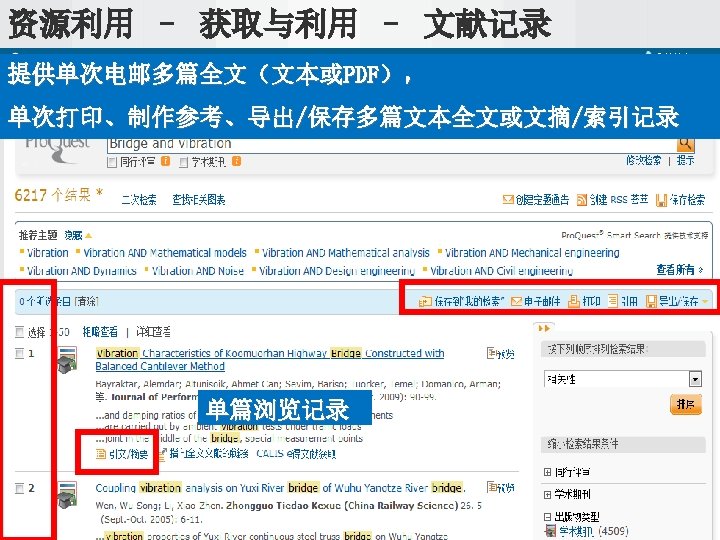The image size is (720, 540).
Task: Select Vibration AND Design engineering subject
Action: tap(337, 271)
